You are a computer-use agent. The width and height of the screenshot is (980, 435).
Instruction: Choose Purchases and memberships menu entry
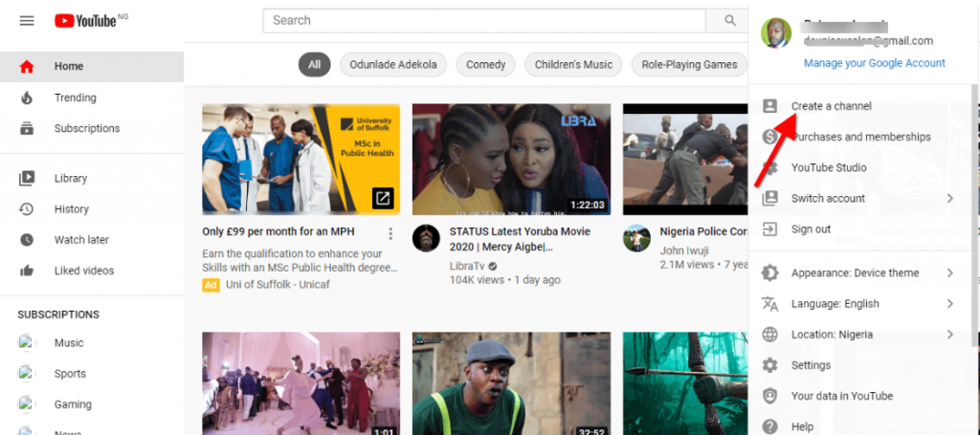859,137
